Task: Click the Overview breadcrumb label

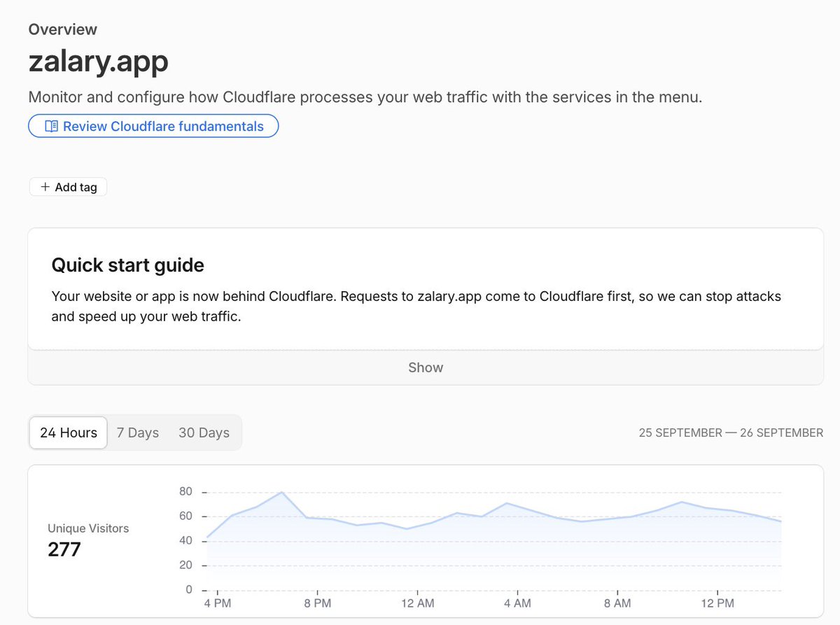Action: point(63,29)
